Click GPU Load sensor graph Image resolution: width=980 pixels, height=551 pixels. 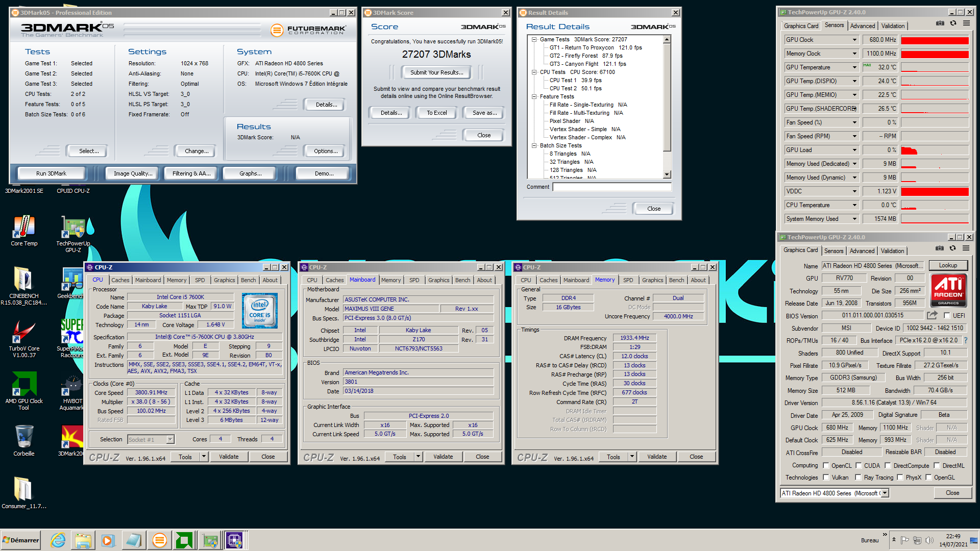[935, 150]
